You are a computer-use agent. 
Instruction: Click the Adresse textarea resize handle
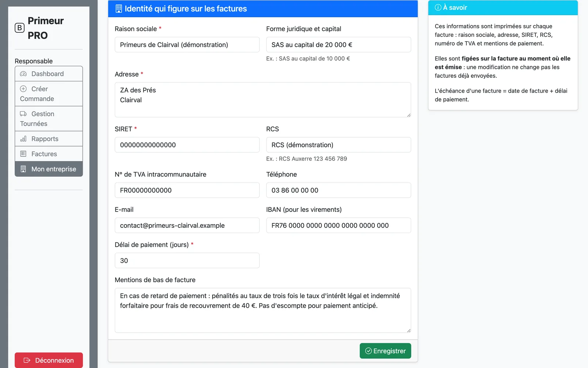point(409,115)
